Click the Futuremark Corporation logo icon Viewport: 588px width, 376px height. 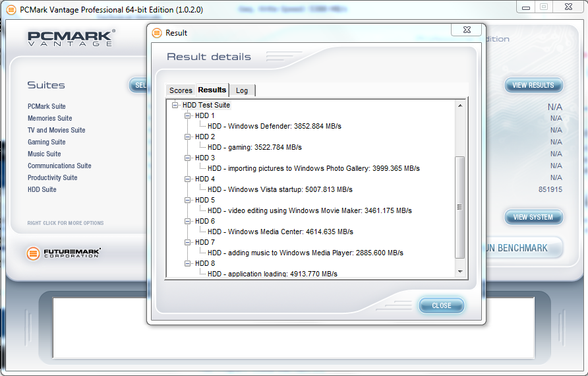[33, 254]
